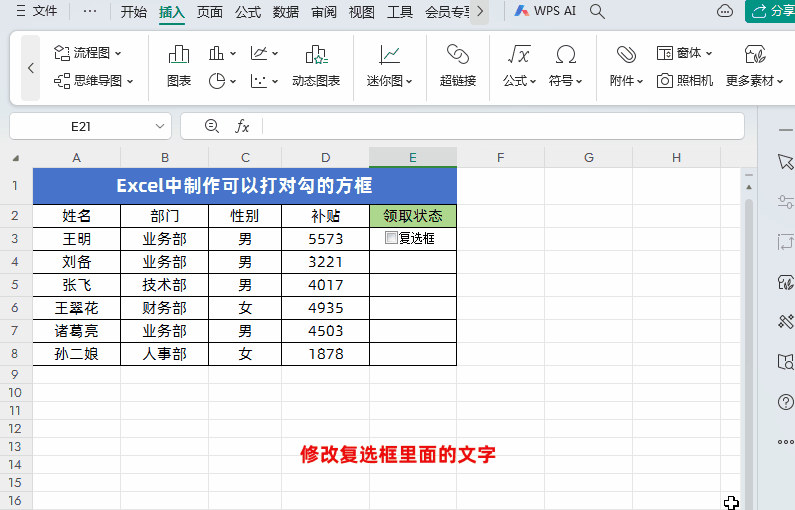Switch to the 公式 ribbon tab
This screenshot has height=510, width=795.
[x=247, y=11]
